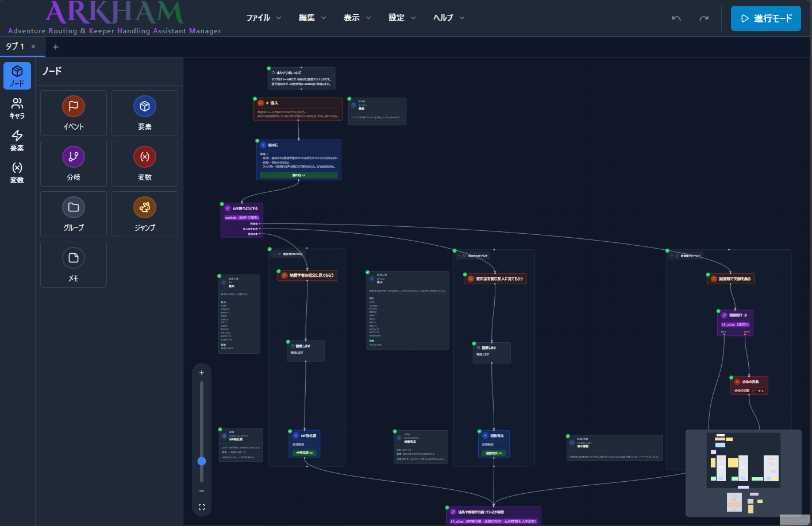Viewport: 812px width, 526px height.
Task: Zoom in with the plus above the slider
Action: [202, 373]
